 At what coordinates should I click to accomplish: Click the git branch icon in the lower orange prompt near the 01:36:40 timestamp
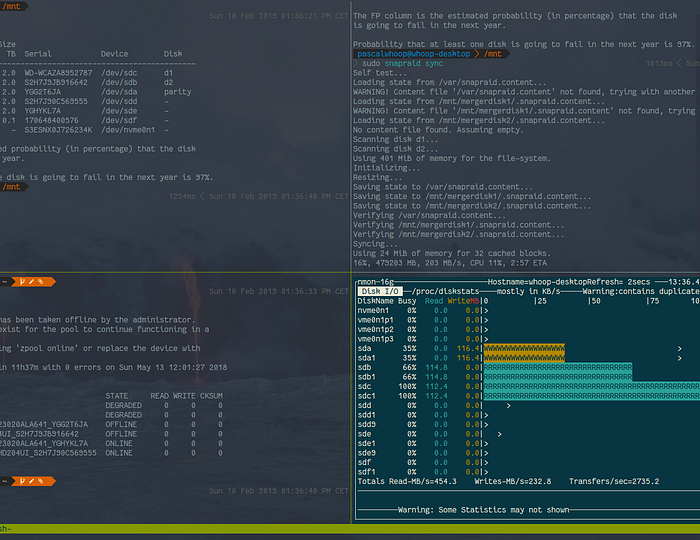22,481
